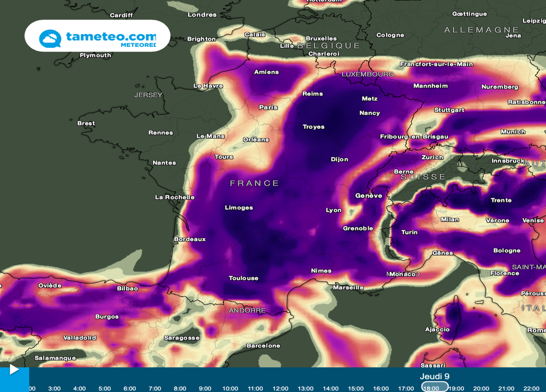Click the Saragosse city label
Viewport: 546px width, 392px height.
coord(182,338)
